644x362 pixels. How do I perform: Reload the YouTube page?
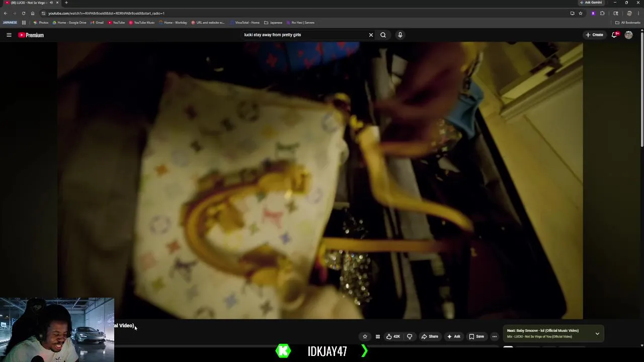[23, 13]
